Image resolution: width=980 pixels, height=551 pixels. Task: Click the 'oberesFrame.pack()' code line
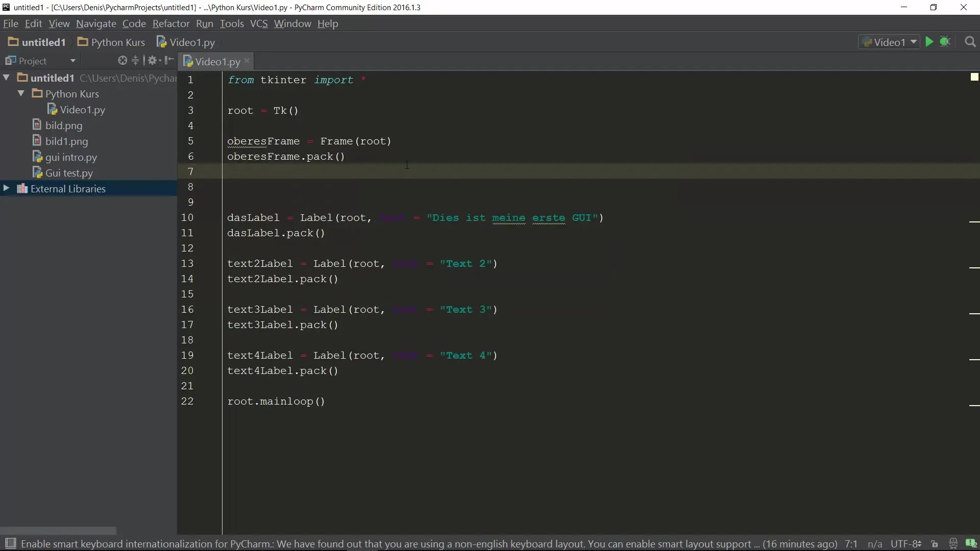tap(286, 157)
